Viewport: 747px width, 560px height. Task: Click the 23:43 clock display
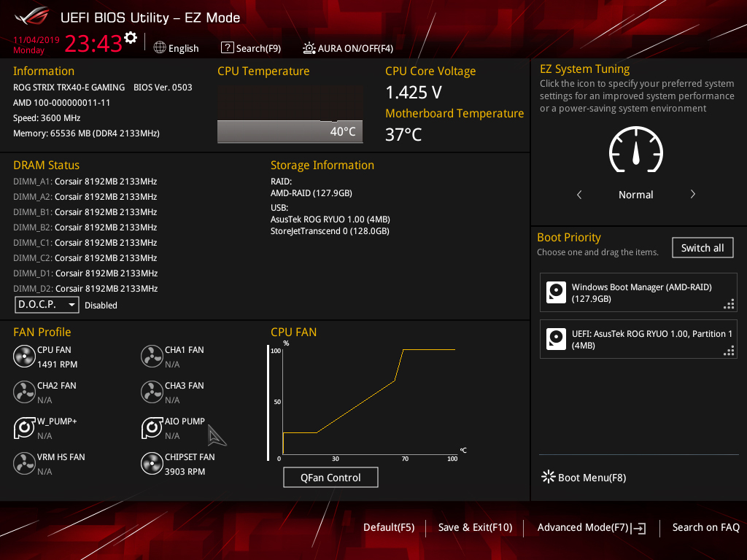[x=93, y=43]
